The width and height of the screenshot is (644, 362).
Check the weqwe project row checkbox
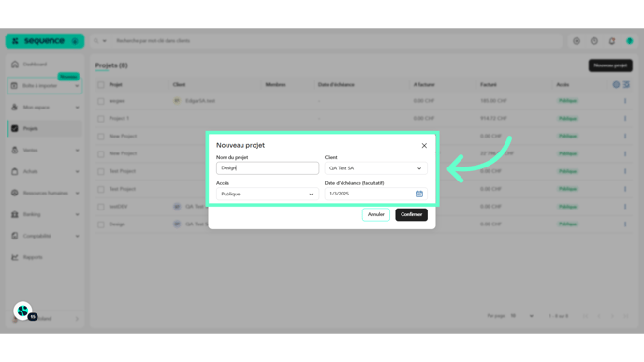(x=101, y=101)
